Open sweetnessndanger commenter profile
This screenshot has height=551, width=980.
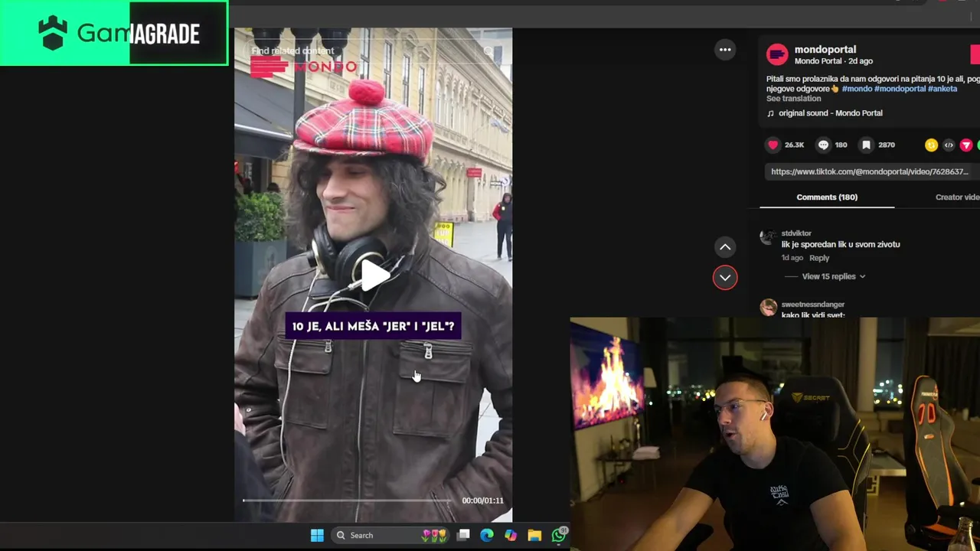[x=813, y=305]
